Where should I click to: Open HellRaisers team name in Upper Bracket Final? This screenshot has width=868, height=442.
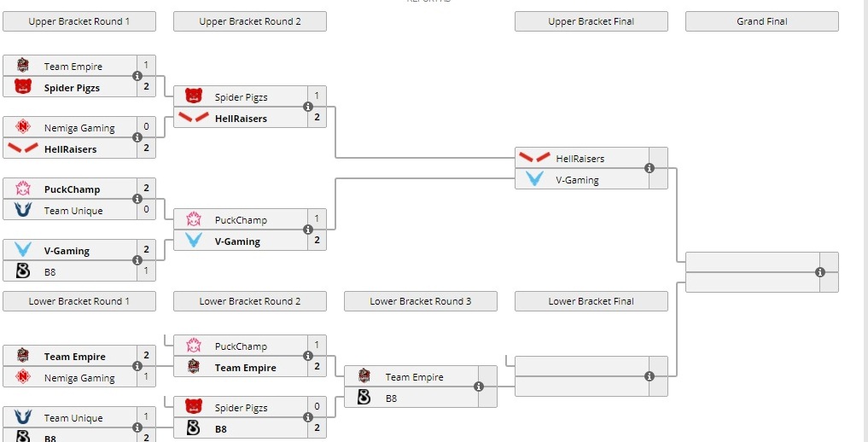pos(580,158)
